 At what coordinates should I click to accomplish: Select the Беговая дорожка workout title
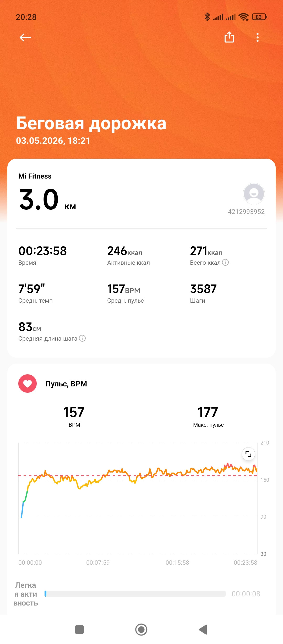click(91, 123)
